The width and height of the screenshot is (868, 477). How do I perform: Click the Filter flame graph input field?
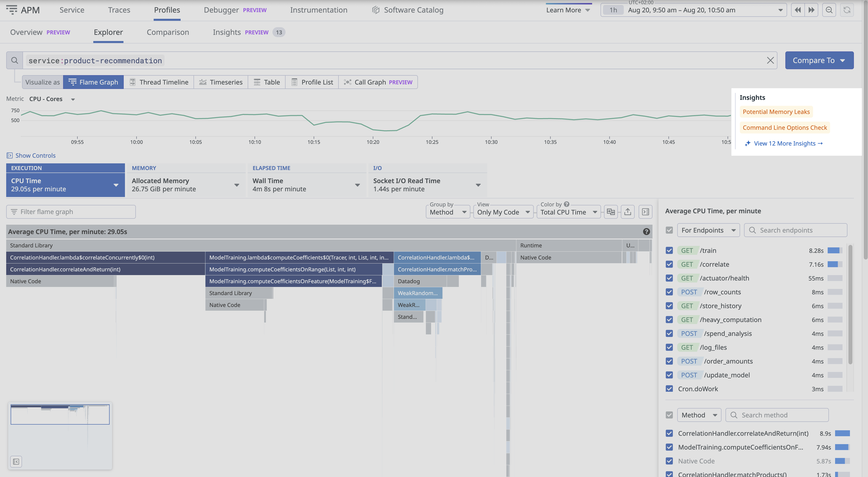click(71, 212)
